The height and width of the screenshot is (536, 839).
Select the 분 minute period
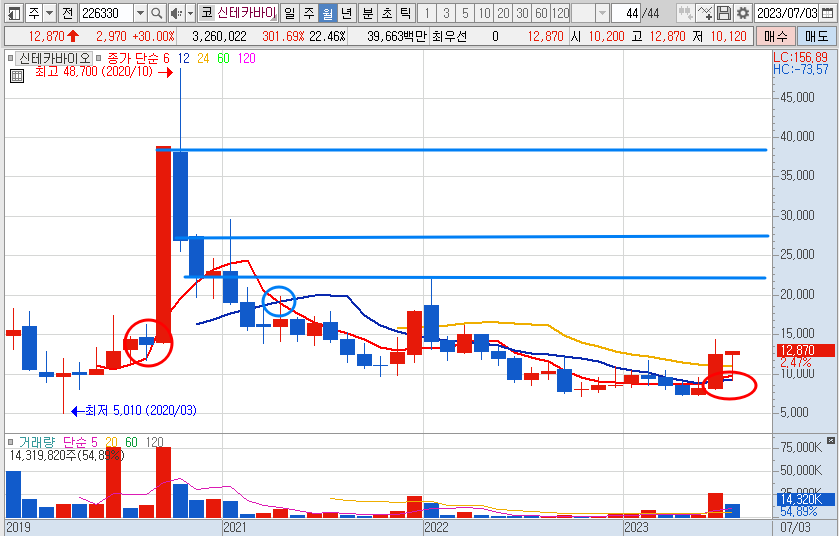coord(368,13)
